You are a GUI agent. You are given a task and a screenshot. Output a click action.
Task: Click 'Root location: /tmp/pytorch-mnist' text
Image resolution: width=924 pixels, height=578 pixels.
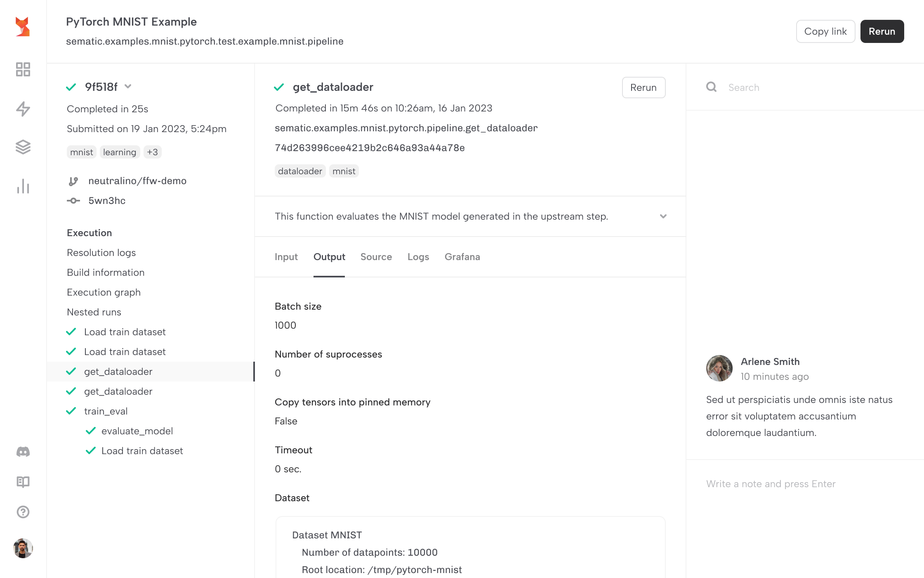tap(382, 570)
